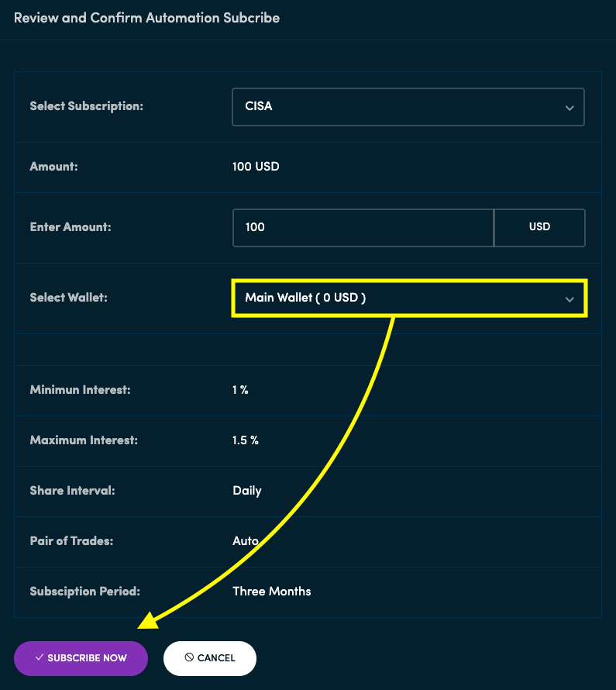Screen dimensions: 616x690
Task: Open the Select Subscription dropdown showing CISA
Action: coord(408,107)
